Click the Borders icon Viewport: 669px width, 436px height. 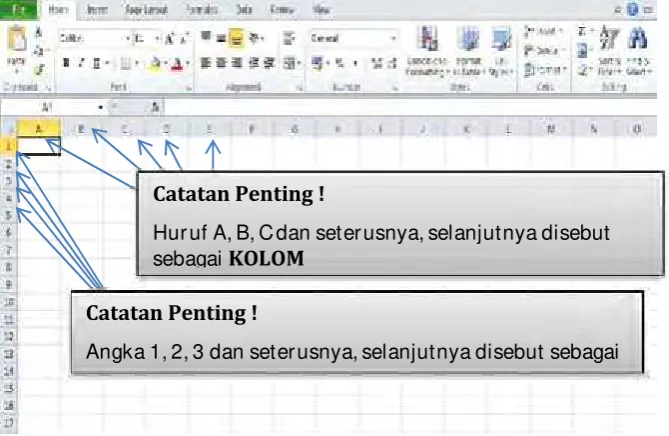125,64
